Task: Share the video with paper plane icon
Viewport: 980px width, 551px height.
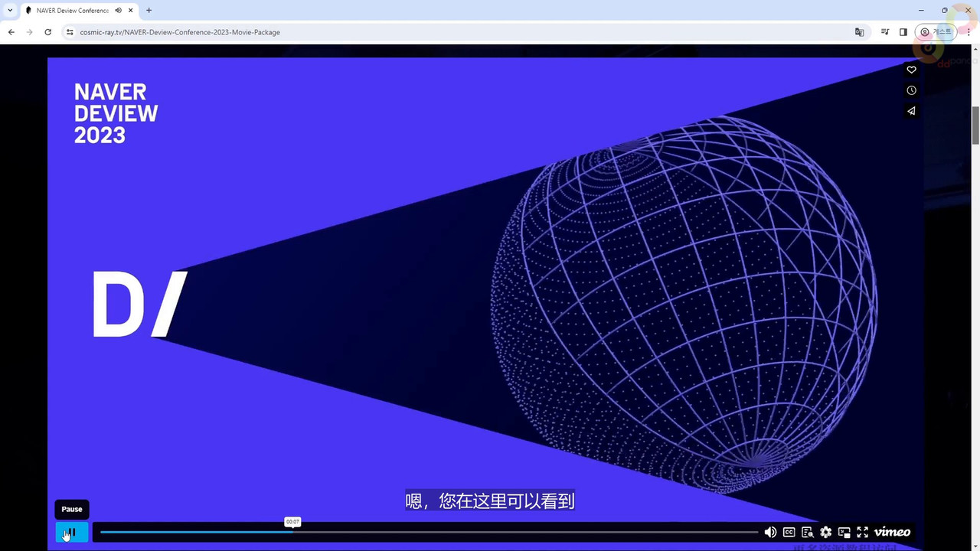Action: [x=911, y=111]
